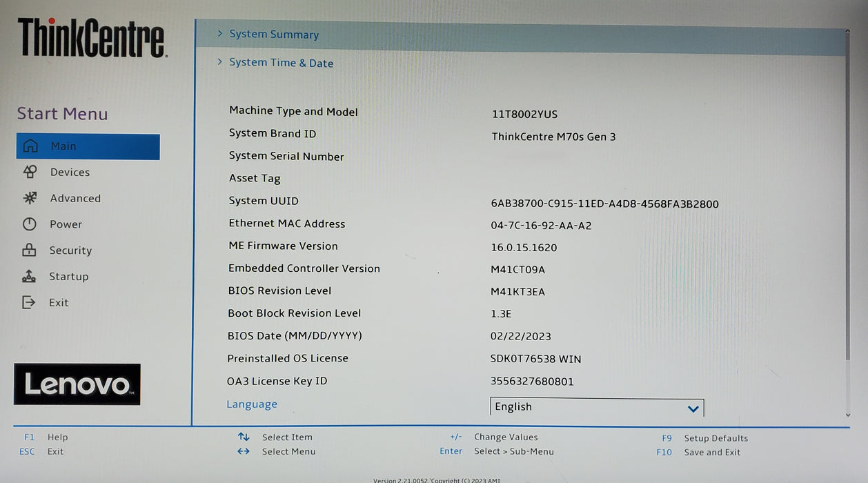Click the System UUID label
The width and height of the screenshot is (868, 483).
(264, 201)
